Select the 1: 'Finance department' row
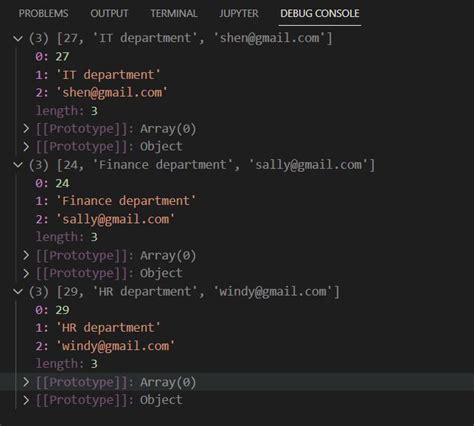 [x=116, y=201]
